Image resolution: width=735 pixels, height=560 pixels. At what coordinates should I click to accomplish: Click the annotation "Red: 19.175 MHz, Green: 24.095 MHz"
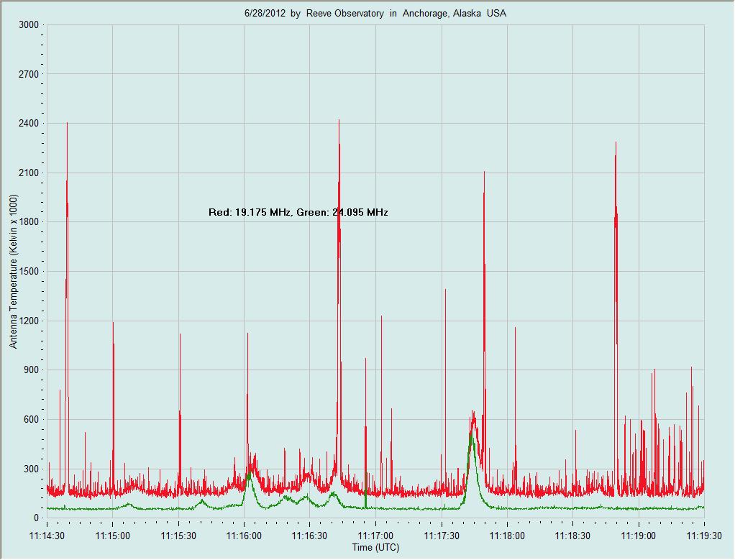[298, 212]
